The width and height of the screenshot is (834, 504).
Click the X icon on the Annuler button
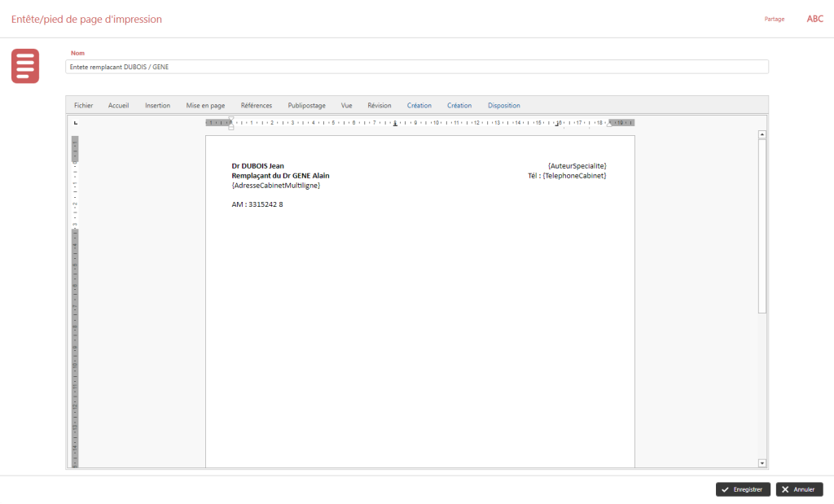(785, 489)
